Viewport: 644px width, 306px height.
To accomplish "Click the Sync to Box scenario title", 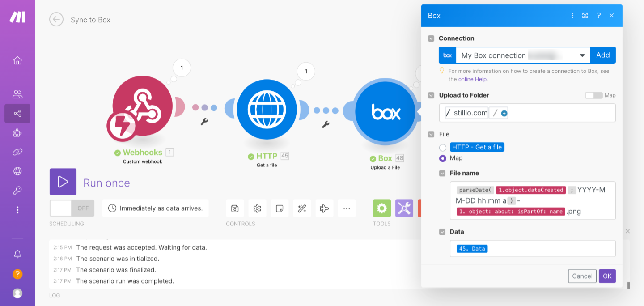I will coord(90,20).
